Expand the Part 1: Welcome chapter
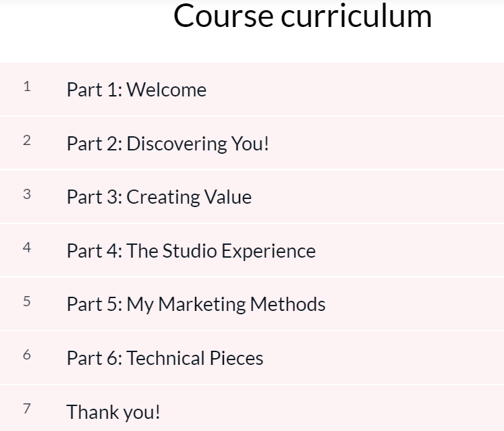This screenshot has width=504, height=431. click(136, 90)
